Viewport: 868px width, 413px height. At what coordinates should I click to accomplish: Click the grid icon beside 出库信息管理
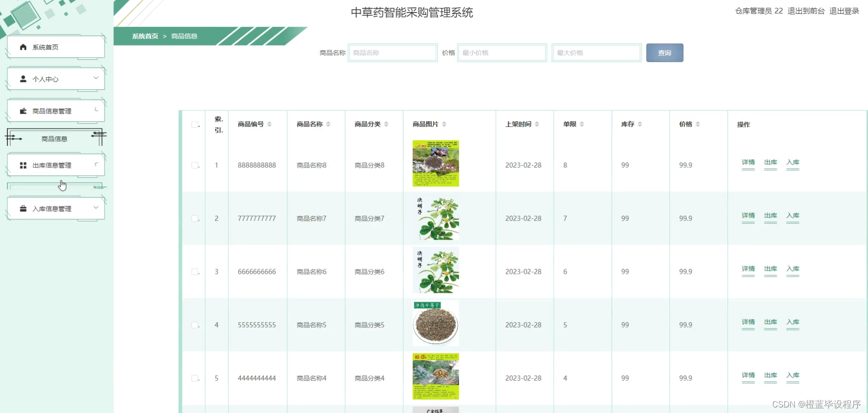click(x=23, y=165)
